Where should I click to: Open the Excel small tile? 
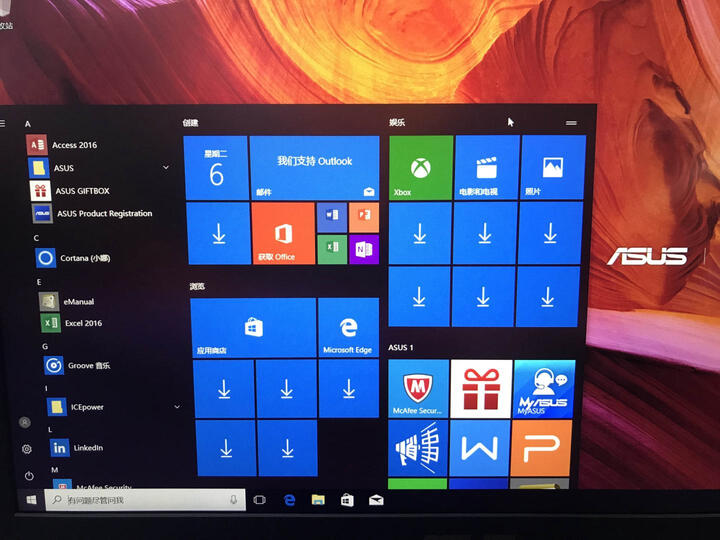(332, 248)
